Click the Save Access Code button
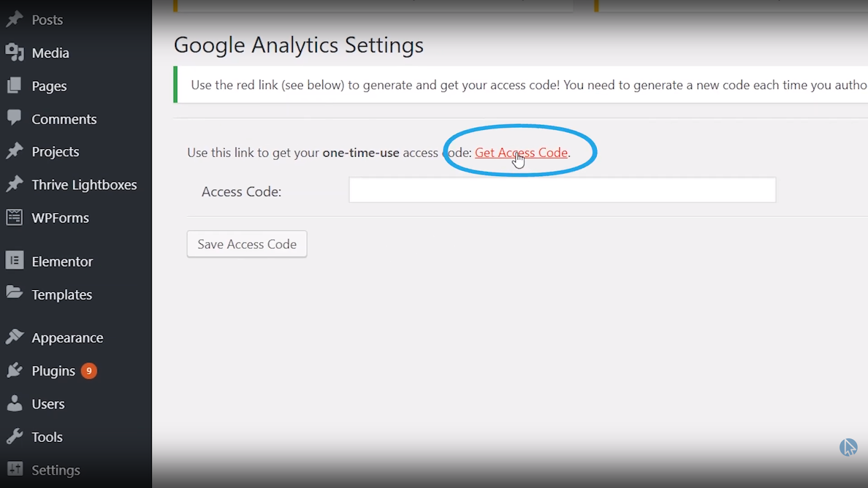This screenshot has height=488, width=868. [x=247, y=244]
